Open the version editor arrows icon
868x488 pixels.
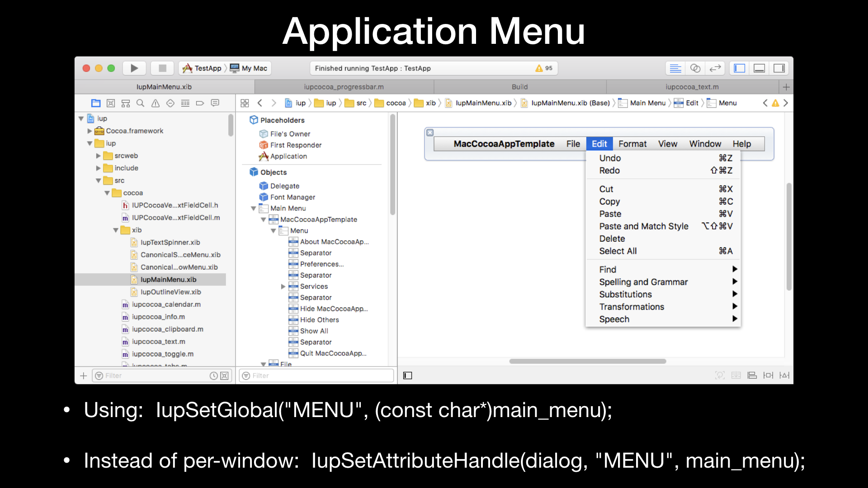(715, 68)
